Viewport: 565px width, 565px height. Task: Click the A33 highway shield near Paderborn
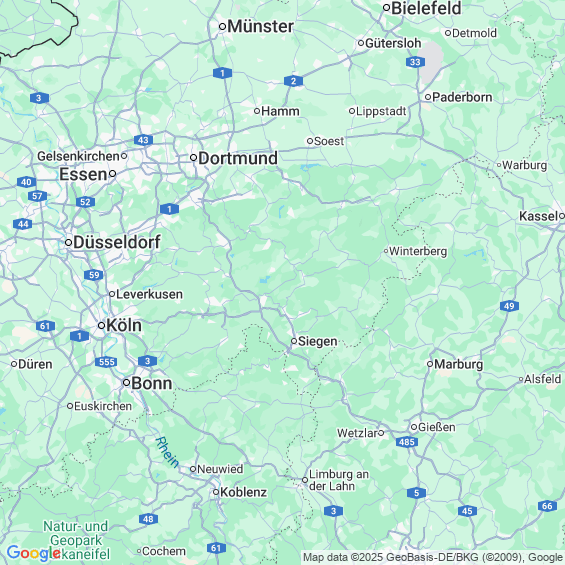415,62
